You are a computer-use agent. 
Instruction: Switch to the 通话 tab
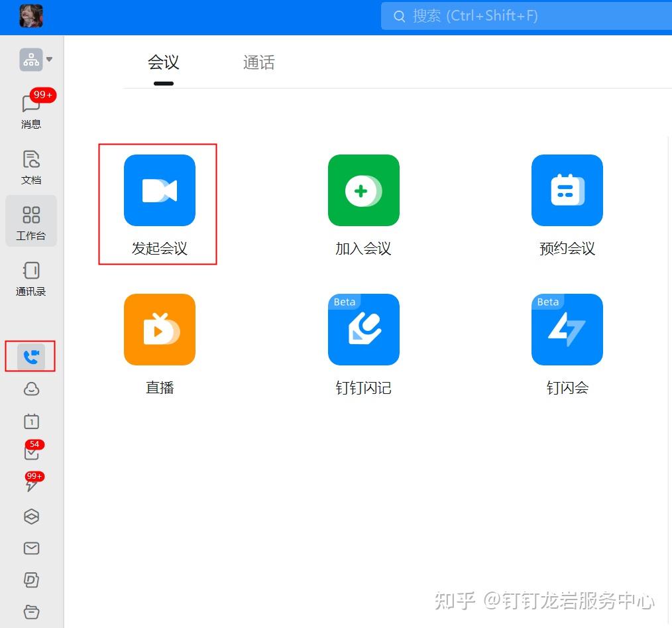(x=259, y=62)
